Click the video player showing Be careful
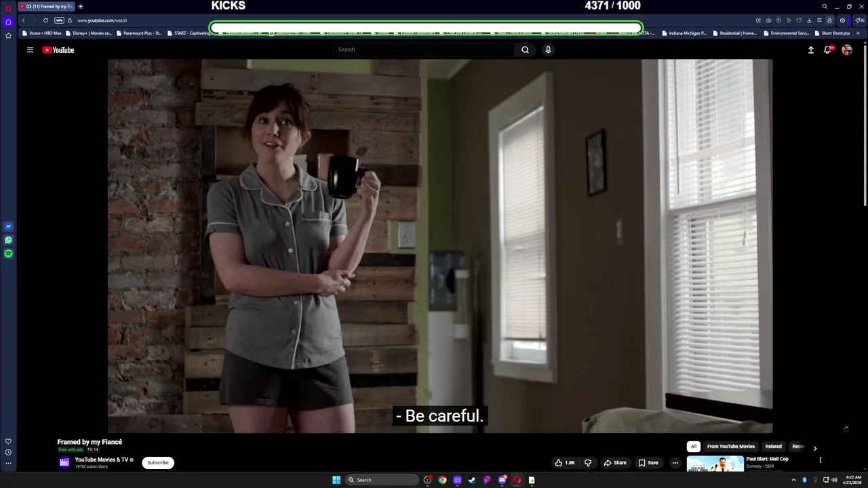 [x=439, y=245]
